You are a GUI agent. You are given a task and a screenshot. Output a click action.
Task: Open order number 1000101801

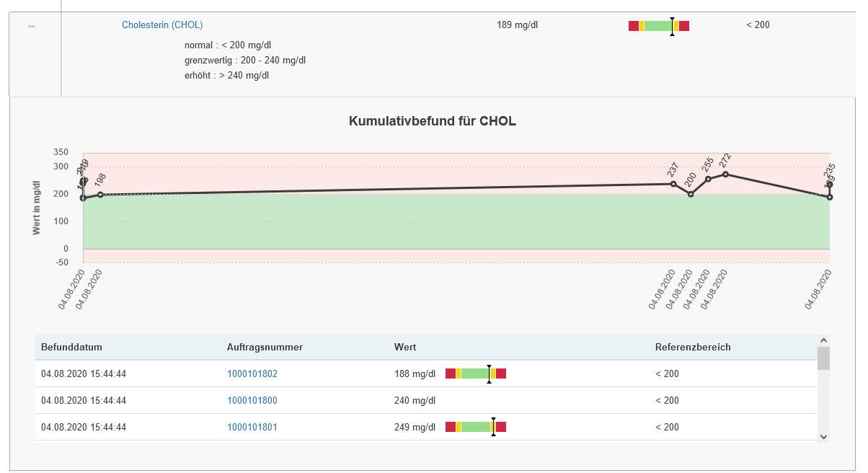252,428
